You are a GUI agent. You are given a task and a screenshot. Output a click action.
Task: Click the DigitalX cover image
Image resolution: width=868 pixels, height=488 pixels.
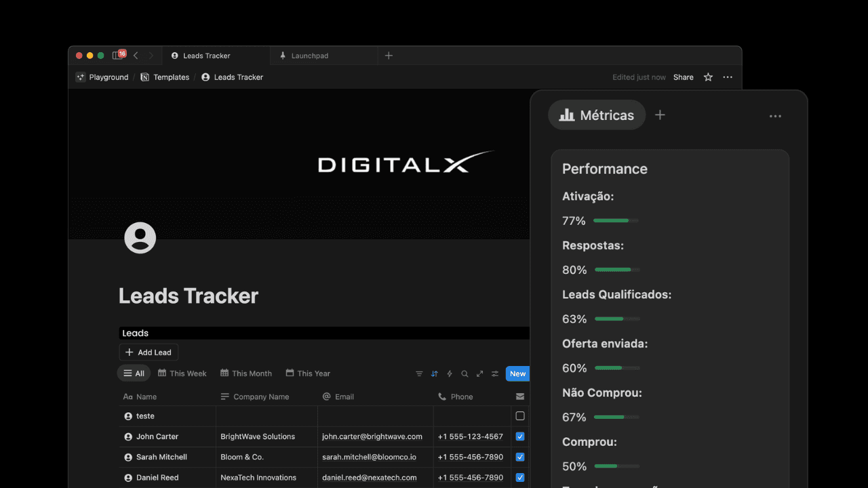299,164
